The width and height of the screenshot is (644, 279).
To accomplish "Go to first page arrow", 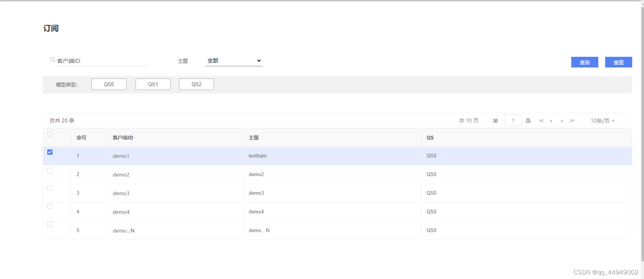I will pyautogui.click(x=541, y=121).
